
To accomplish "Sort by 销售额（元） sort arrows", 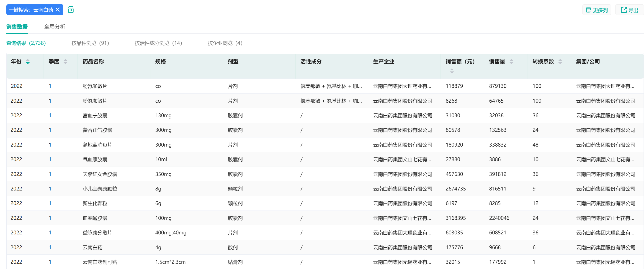I will click(451, 71).
